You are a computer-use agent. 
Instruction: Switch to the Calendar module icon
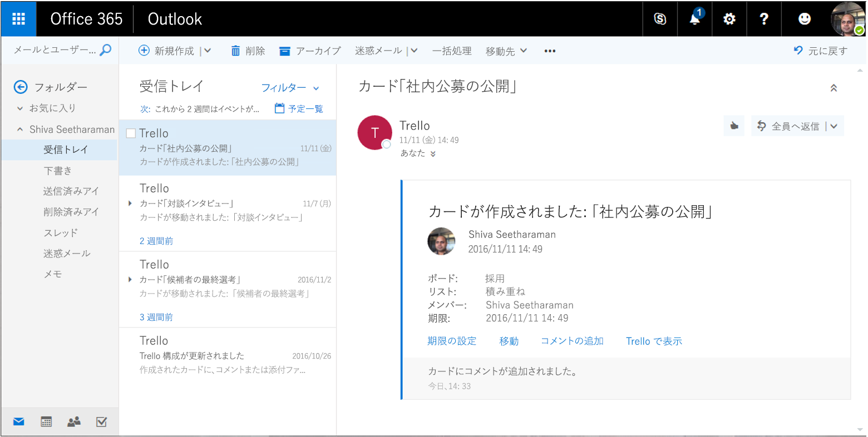pos(46,422)
